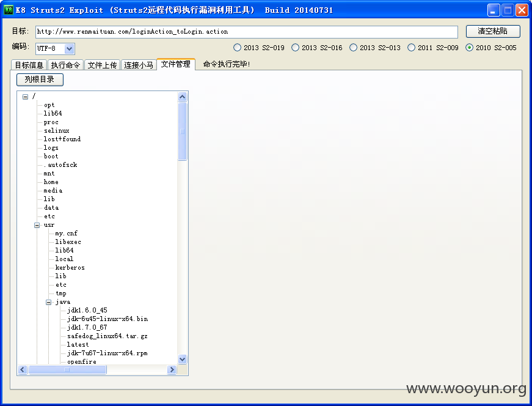532x406 pixels.
Task: Click the tree scroll down arrow
Action: click(x=182, y=359)
